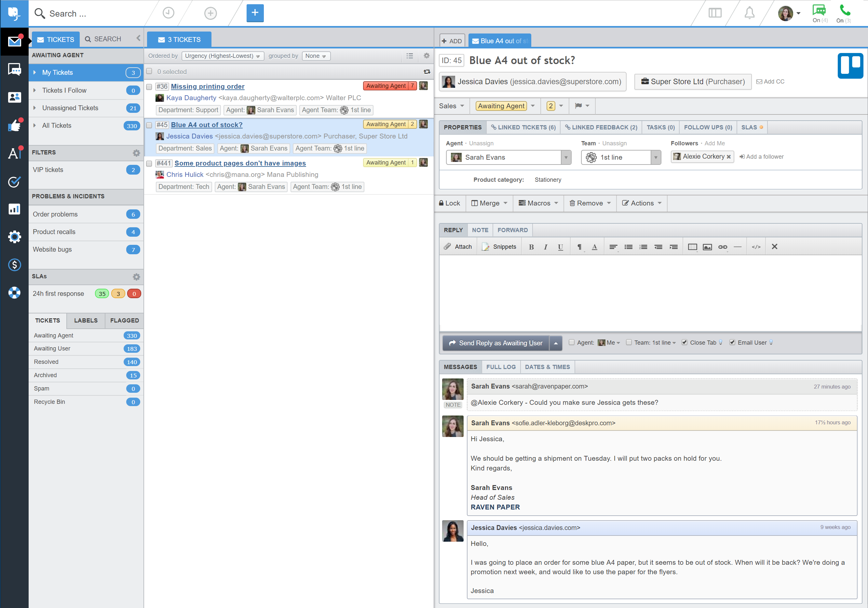Open the Feedback thumbs-up sidebar icon
The image size is (868, 608).
14,126
